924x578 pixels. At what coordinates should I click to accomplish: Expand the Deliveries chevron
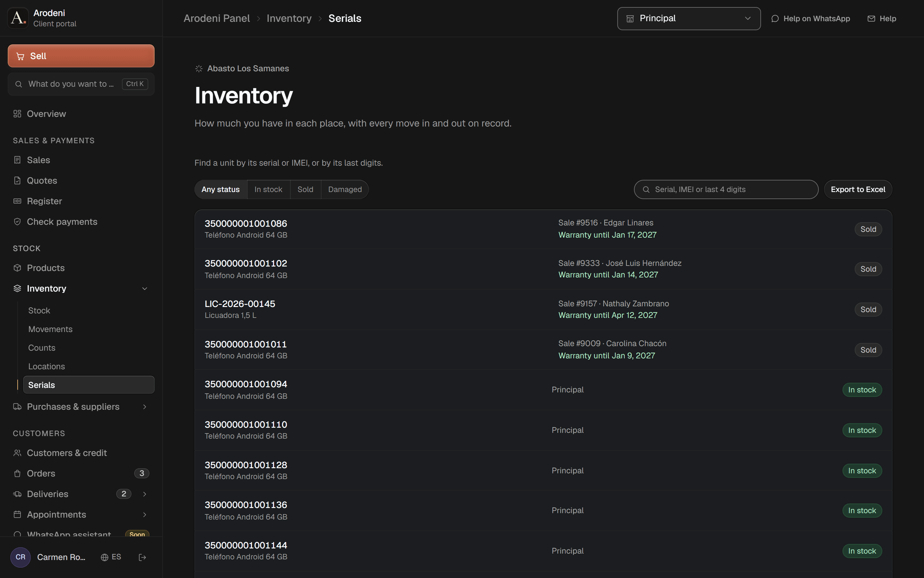coord(145,494)
